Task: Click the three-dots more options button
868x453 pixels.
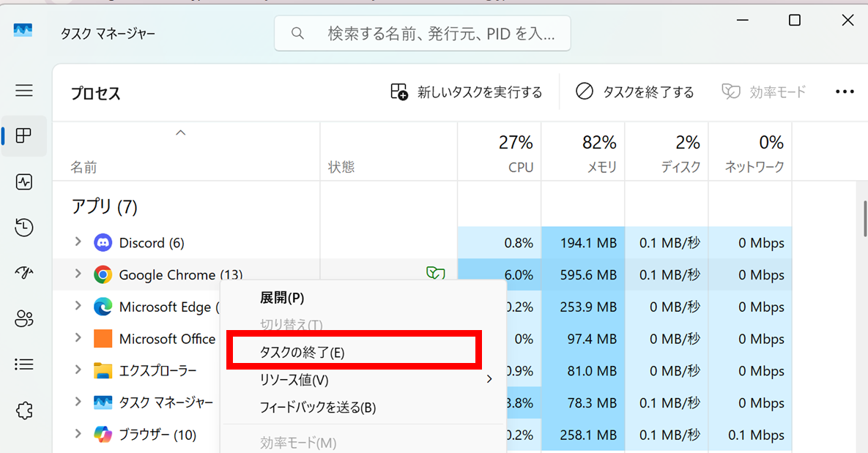Action: (x=845, y=91)
